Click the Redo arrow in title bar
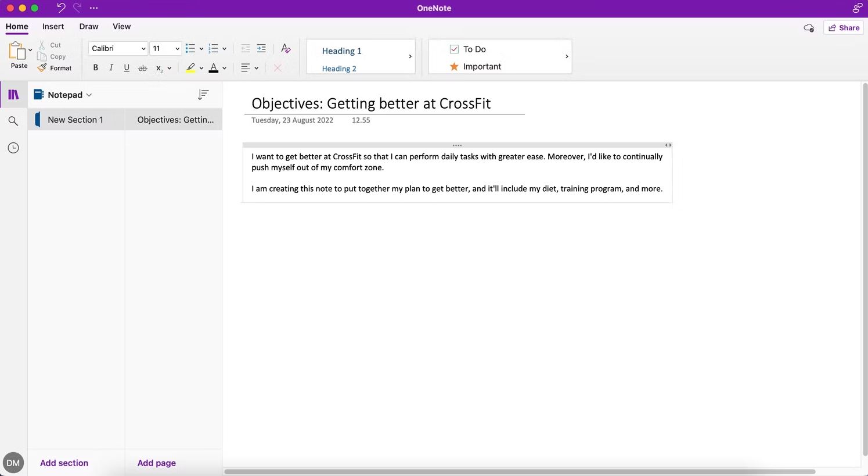Viewport: 868px width, 476px height. point(77,8)
